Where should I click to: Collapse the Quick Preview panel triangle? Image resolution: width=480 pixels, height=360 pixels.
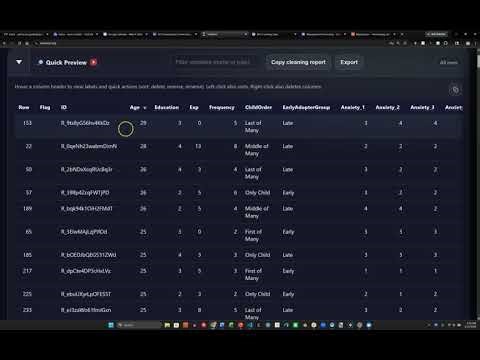tap(19, 62)
